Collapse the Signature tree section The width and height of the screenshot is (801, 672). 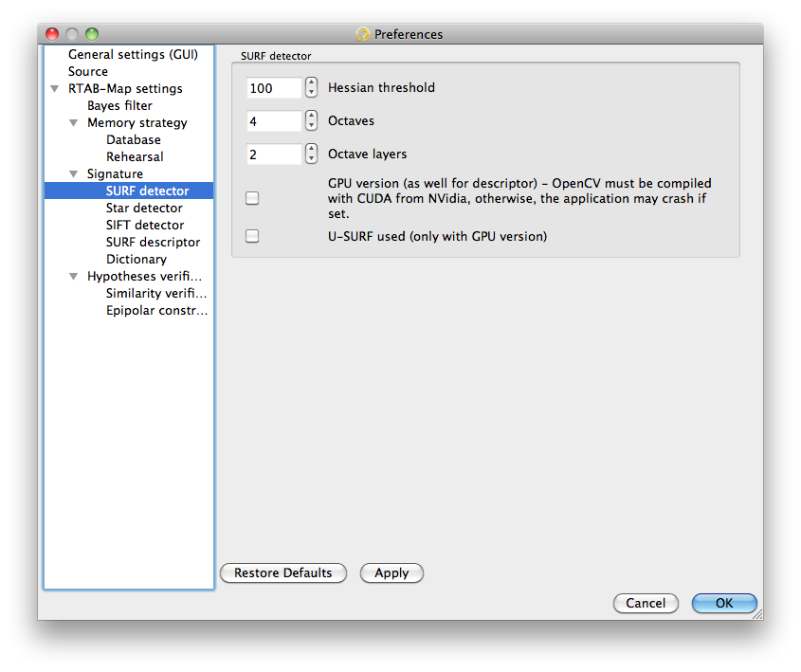click(74, 174)
